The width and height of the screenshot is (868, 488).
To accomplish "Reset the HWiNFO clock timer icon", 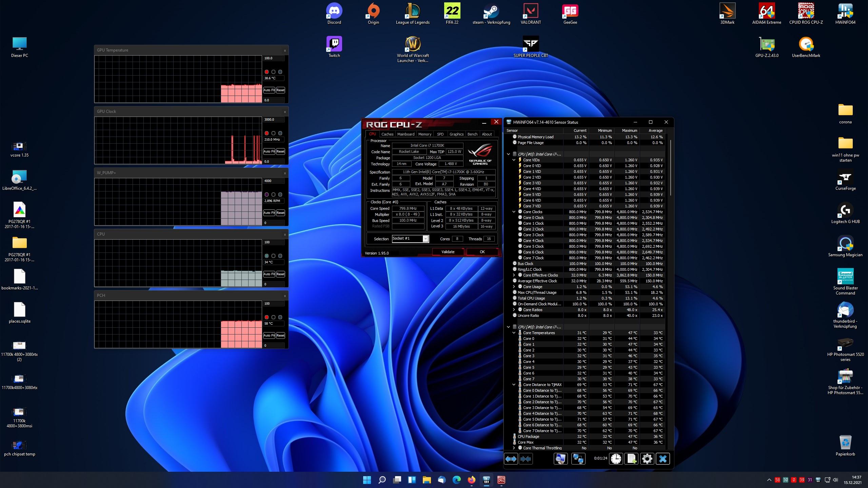I will coord(616,459).
